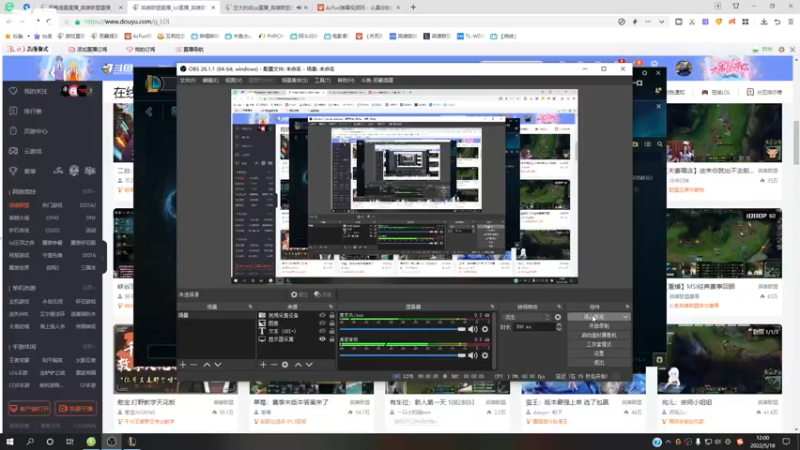Move scene up in OBS scenes panel
The height and width of the screenshot is (450, 800).
point(207,365)
